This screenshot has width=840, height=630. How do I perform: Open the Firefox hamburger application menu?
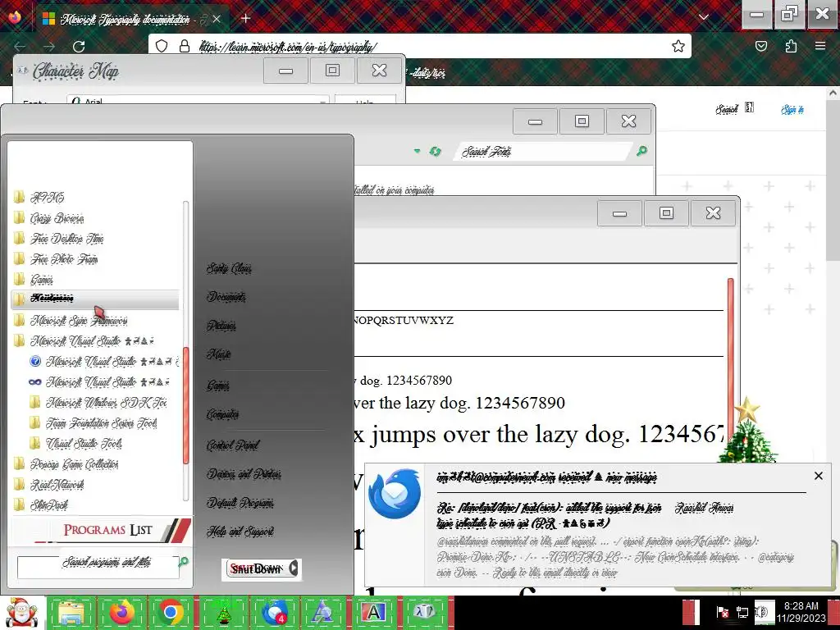(x=820, y=46)
